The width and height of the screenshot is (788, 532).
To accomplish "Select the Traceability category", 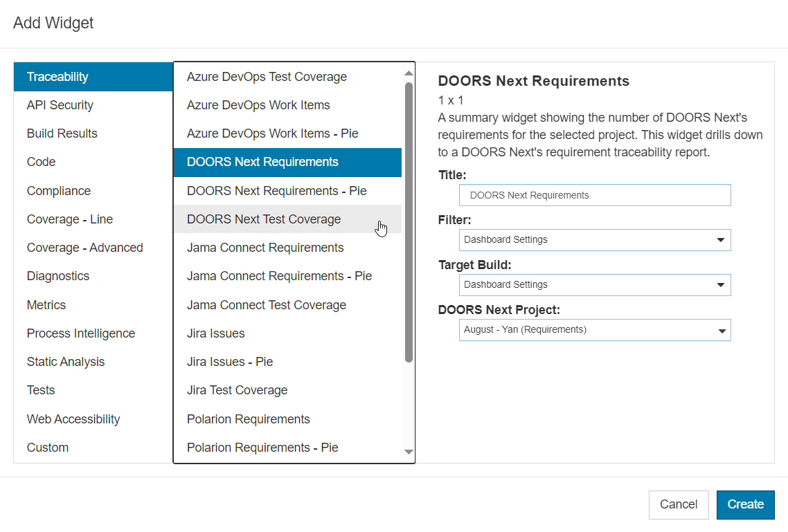I will (x=93, y=77).
